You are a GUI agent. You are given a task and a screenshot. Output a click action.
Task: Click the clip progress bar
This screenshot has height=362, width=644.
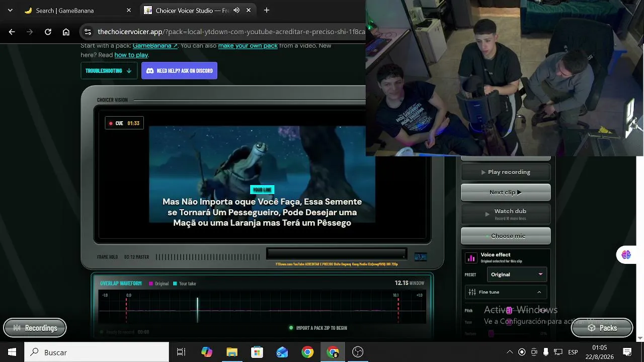(x=337, y=253)
